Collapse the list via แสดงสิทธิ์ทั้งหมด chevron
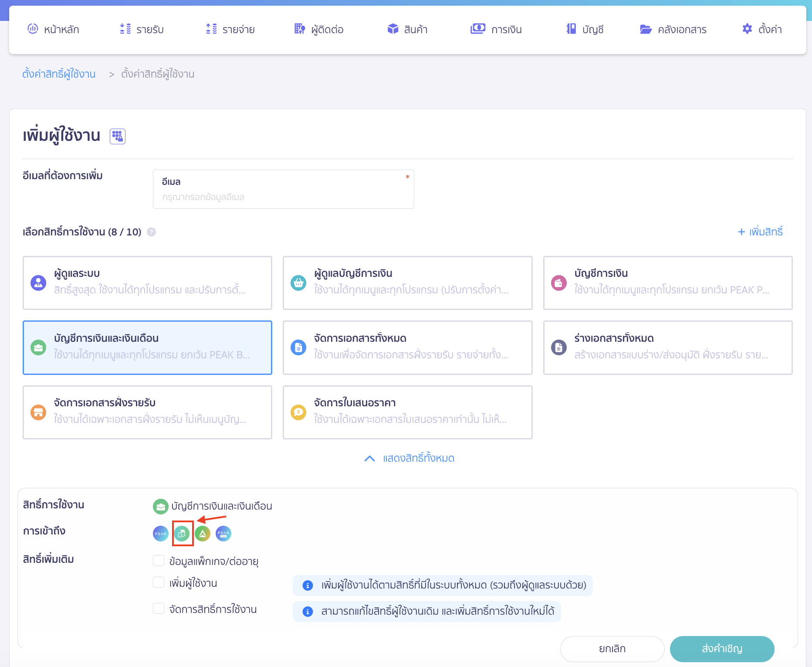The height and width of the screenshot is (667, 812). pyautogui.click(x=369, y=458)
